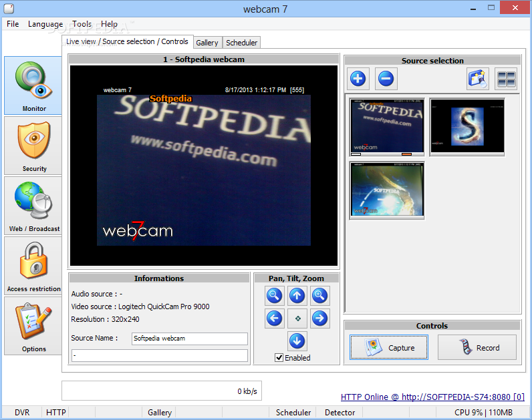Remove source with minus icon
This screenshot has width=532, height=420.
[386, 79]
